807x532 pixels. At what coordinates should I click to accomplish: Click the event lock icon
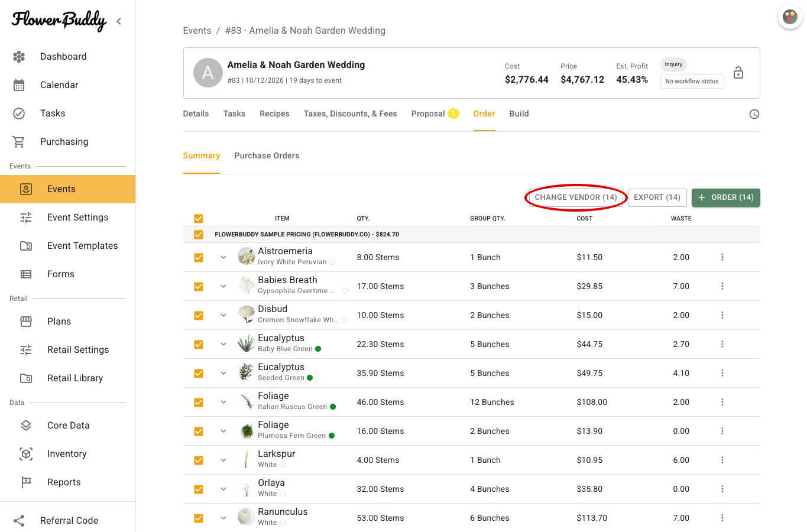click(x=738, y=73)
